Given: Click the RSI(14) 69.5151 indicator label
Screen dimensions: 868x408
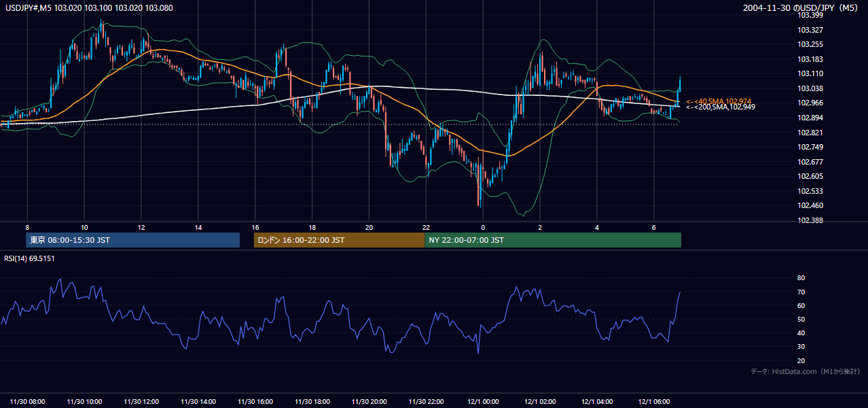Looking at the screenshot, I should click(29, 258).
